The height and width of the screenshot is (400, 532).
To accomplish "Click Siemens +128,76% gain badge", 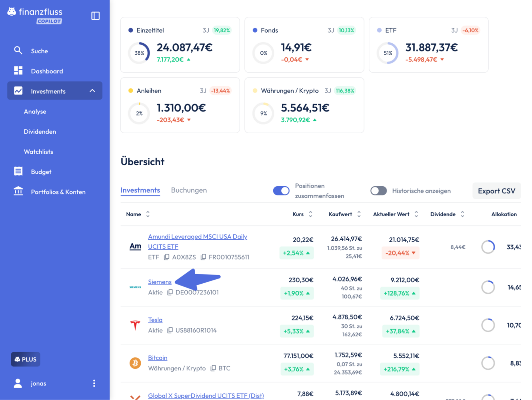I will (400, 293).
